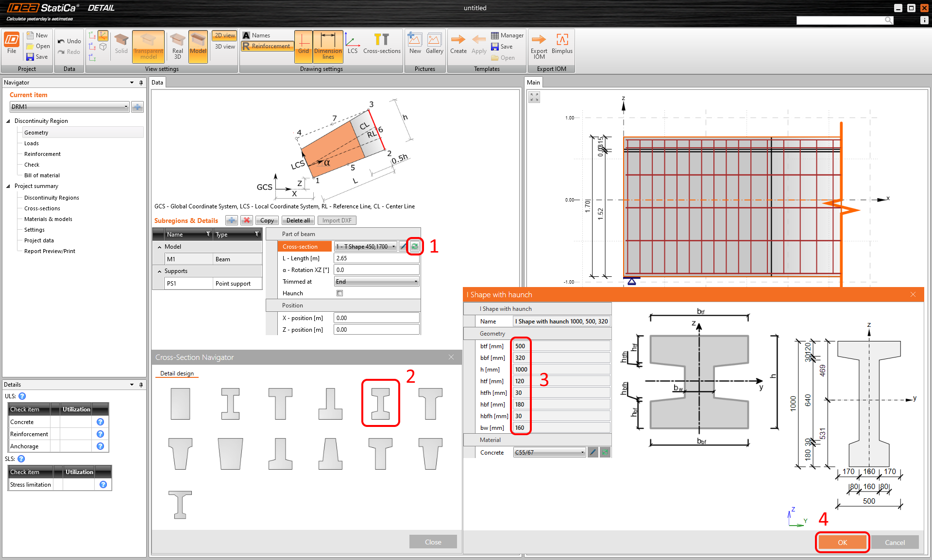
Task: Select the I-shape with haunch thumbnail
Action: tap(381, 403)
